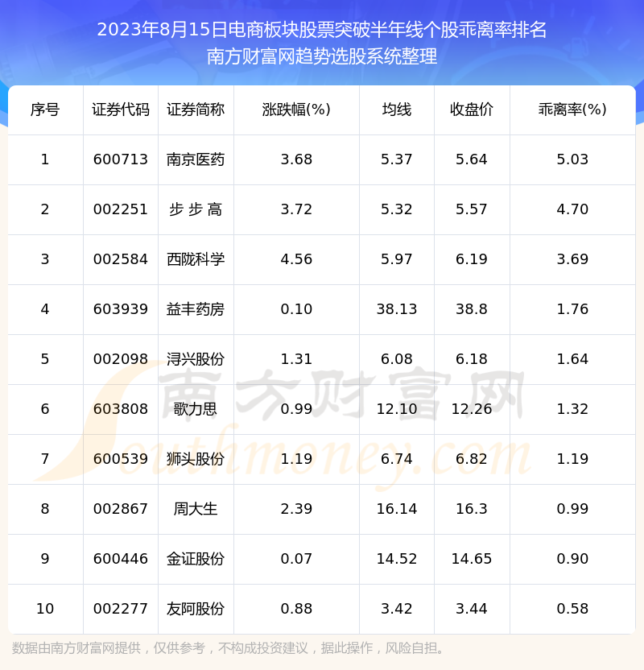This screenshot has height=670, width=644.
Task: Select stock code 600713
Action: [121, 159]
